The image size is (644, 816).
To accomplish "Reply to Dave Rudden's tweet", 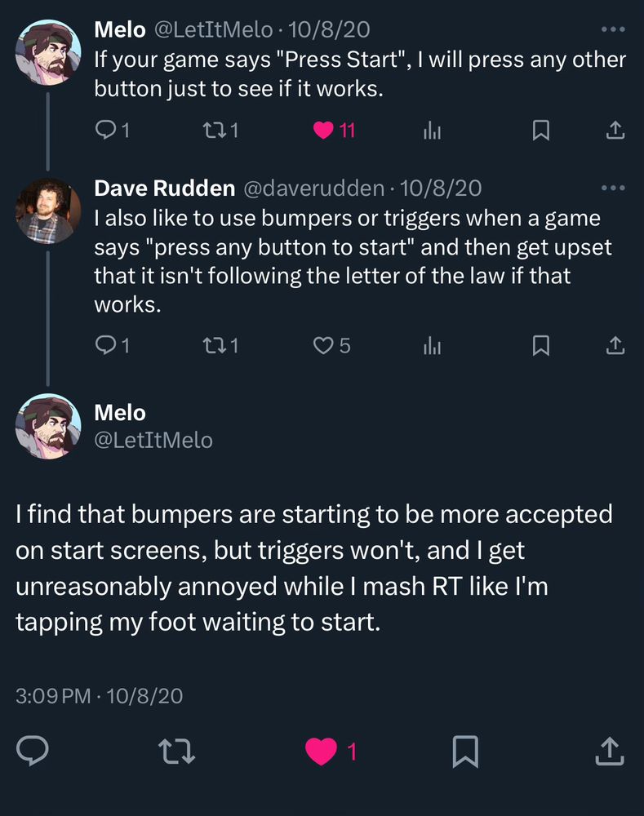I will pyautogui.click(x=105, y=346).
